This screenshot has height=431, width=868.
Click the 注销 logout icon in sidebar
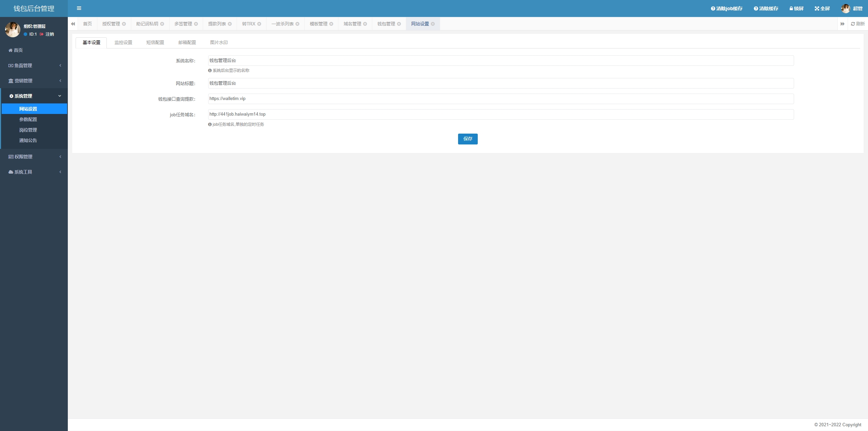pos(42,34)
